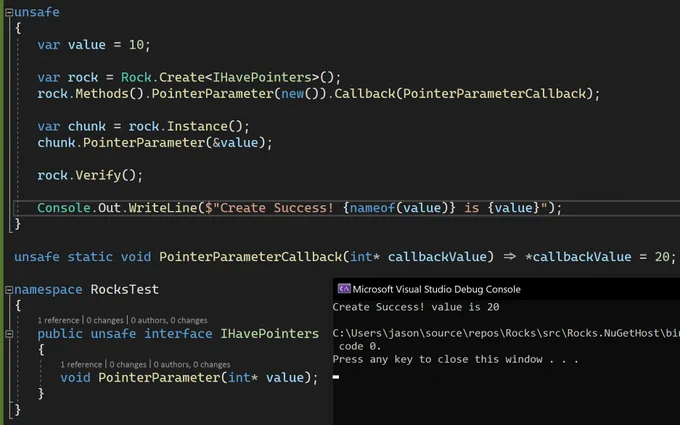Viewport: 680px width, 425px height.
Task: Open '1 reference' CodeLens above PointerParameter method
Action: [81, 364]
